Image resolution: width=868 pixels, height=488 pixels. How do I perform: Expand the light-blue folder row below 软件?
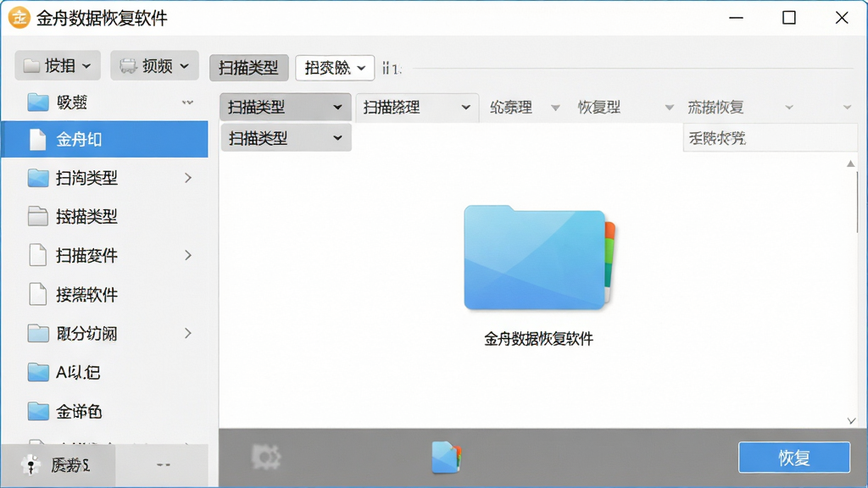[x=187, y=333]
